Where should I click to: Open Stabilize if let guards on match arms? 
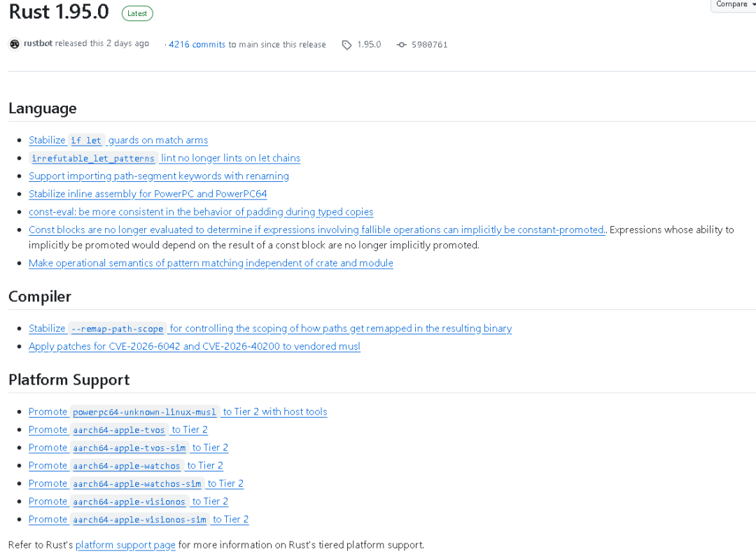click(118, 140)
